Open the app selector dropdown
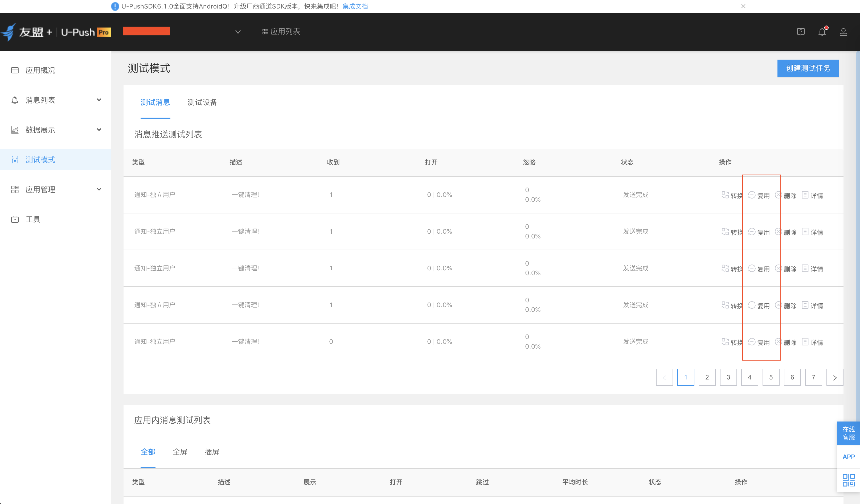This screenshot has width=860, height=504. point(238,32)
